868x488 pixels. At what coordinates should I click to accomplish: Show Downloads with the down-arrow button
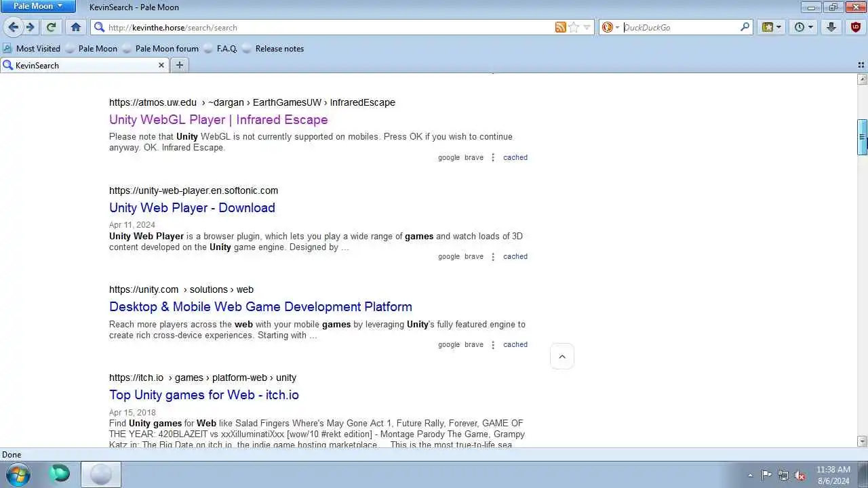pos(831,27)
